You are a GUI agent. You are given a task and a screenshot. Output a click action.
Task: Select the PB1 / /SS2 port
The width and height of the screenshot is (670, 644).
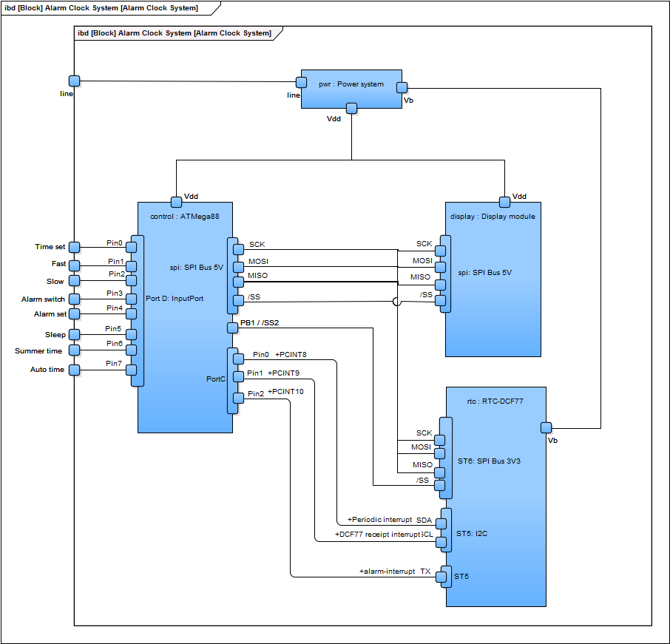coord(232,328)
